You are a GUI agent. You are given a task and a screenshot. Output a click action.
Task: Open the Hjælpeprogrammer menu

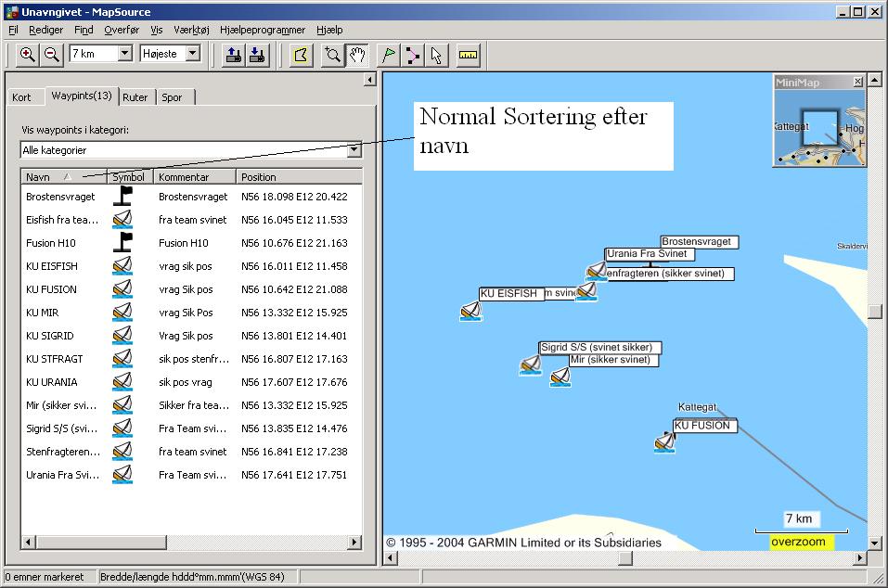coord(263,30)
